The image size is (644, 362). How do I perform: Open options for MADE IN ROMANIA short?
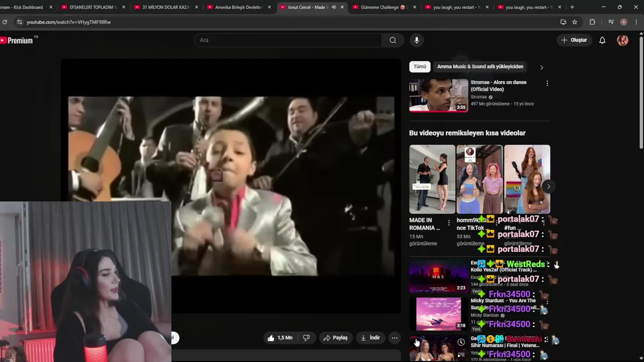449,223
